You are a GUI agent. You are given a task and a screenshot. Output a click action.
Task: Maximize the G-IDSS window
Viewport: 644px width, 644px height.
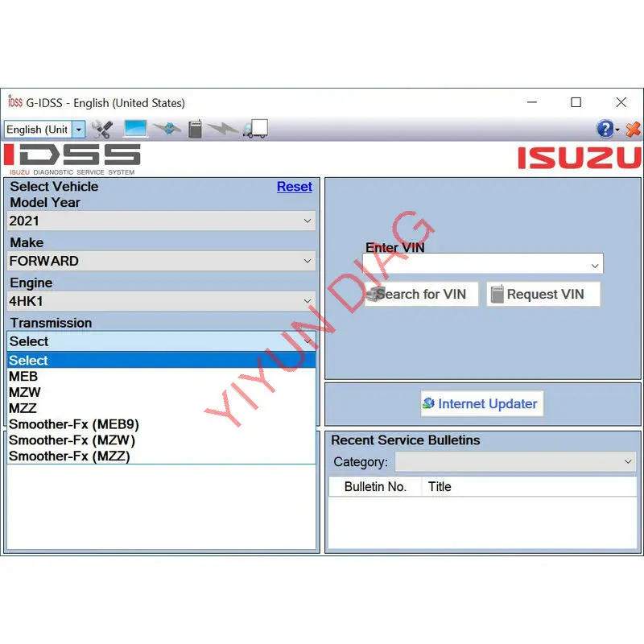pyautogui.click(x=576, y=102)
